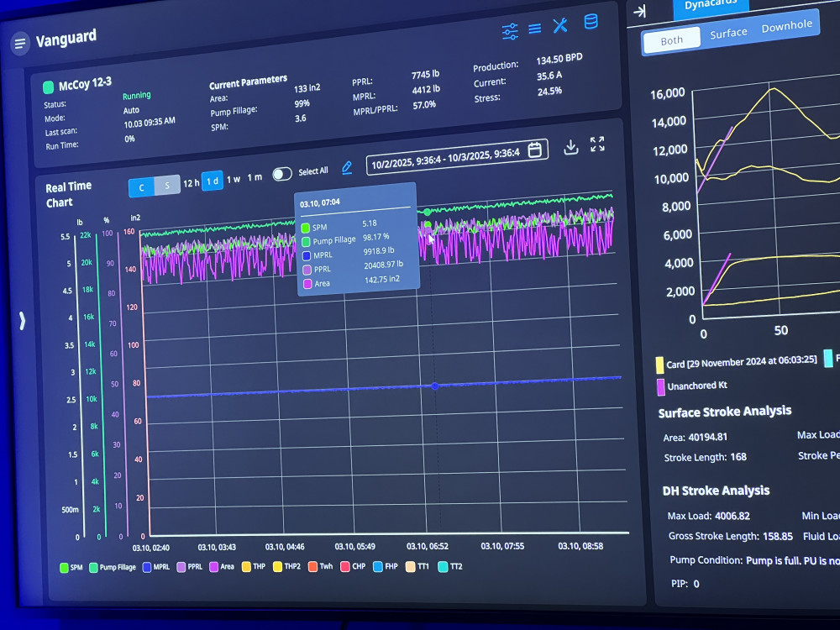Expand the left sidebar chevron
The image size is (840, 630).
click(x=23, y=320)
